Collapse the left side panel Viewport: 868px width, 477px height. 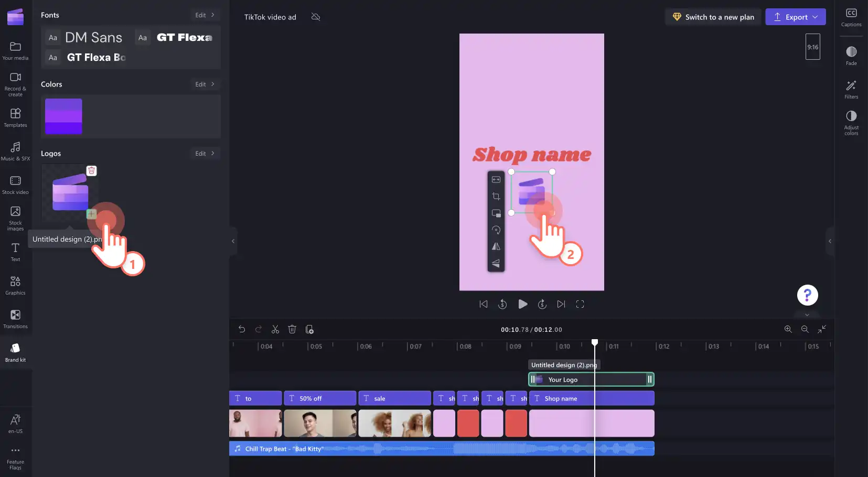[233, 241]
